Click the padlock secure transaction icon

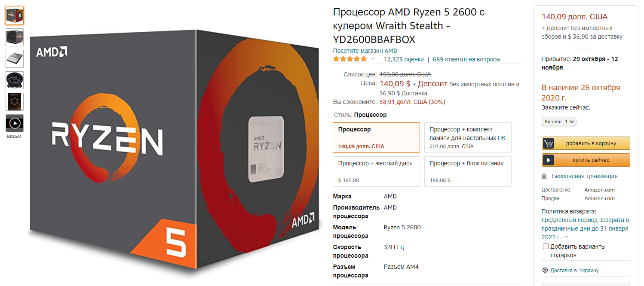point(544,176)
